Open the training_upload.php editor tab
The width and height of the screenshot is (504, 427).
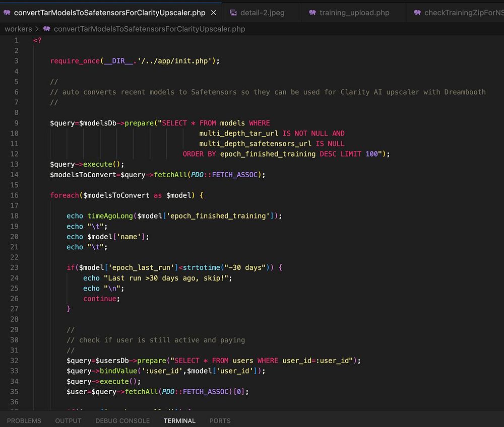click(354, 13)
